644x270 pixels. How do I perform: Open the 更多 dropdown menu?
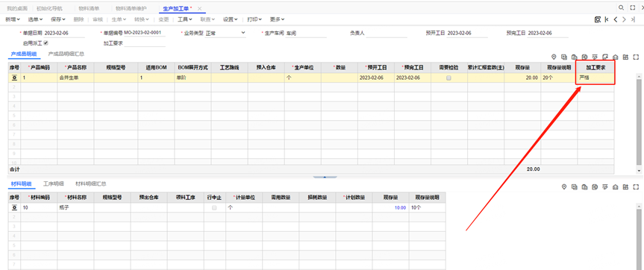click(278, 19)
